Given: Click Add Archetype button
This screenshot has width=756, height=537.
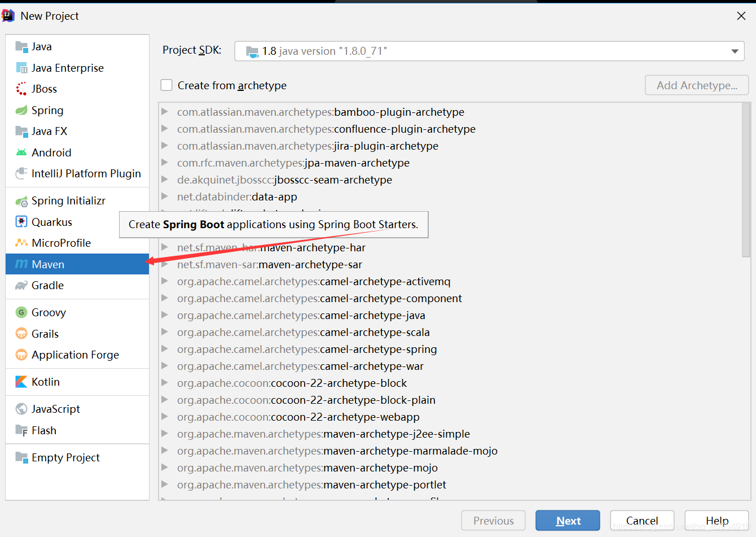Looking at the screenshot, I should [x=697, y=85].
